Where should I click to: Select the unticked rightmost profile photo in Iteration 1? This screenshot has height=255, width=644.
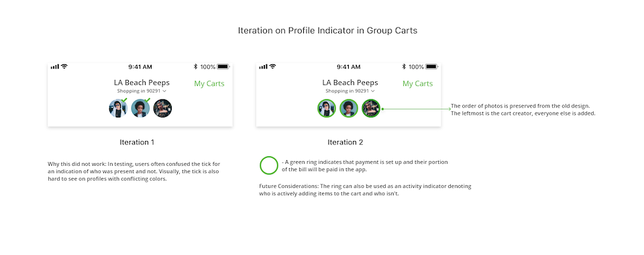162,109
